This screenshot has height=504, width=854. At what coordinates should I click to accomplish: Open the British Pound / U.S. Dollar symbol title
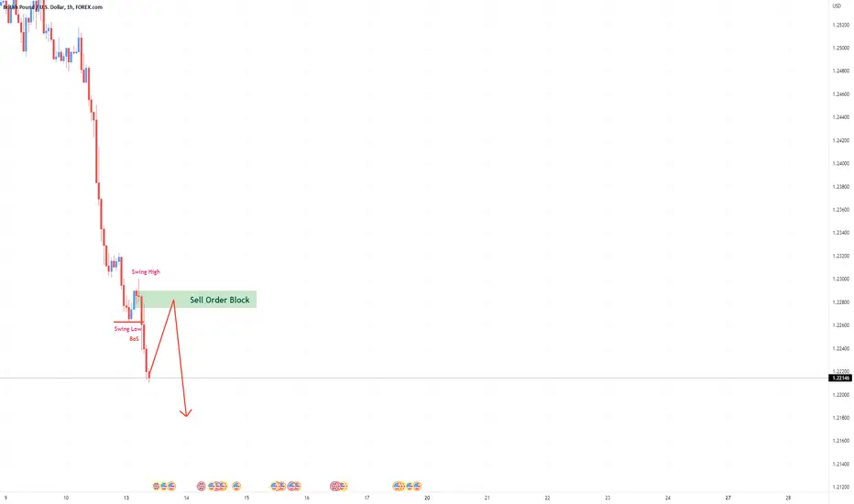33,7
